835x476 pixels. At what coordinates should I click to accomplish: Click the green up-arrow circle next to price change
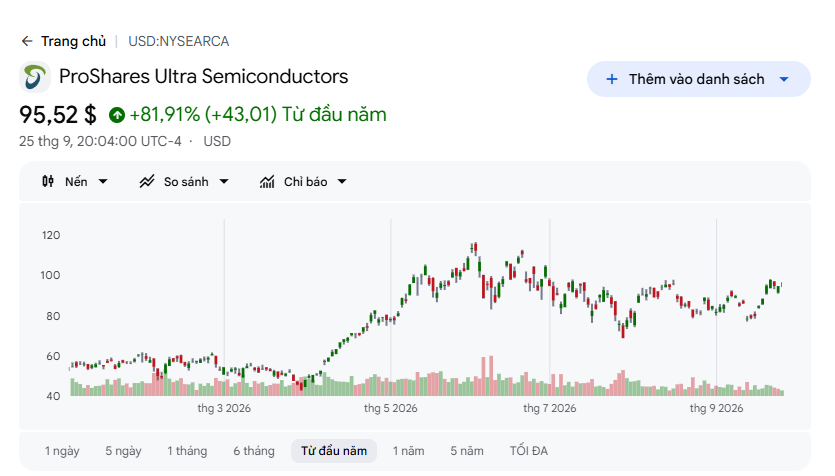(117, 115)
